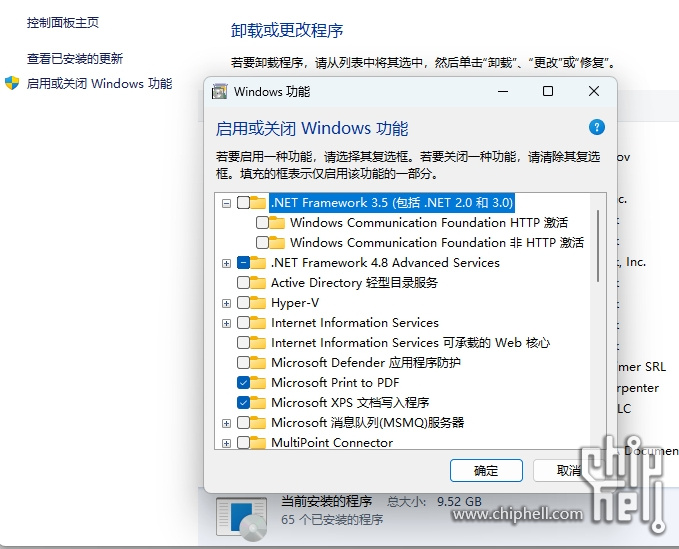Open 控制面板主页 link
The image size is (679, 549).
[x=63, y=23]
